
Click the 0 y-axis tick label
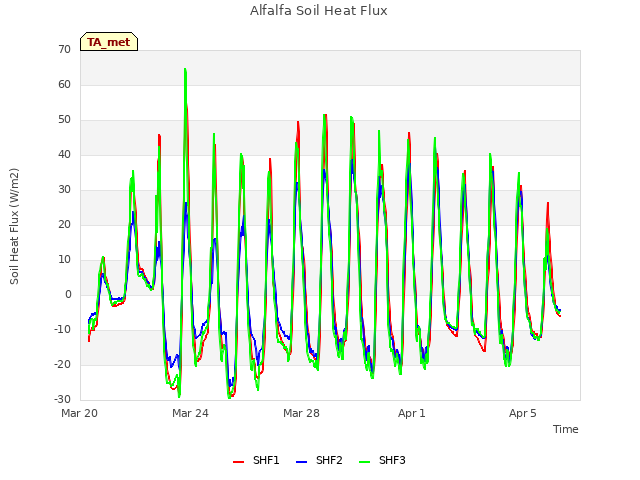point(68,295)
